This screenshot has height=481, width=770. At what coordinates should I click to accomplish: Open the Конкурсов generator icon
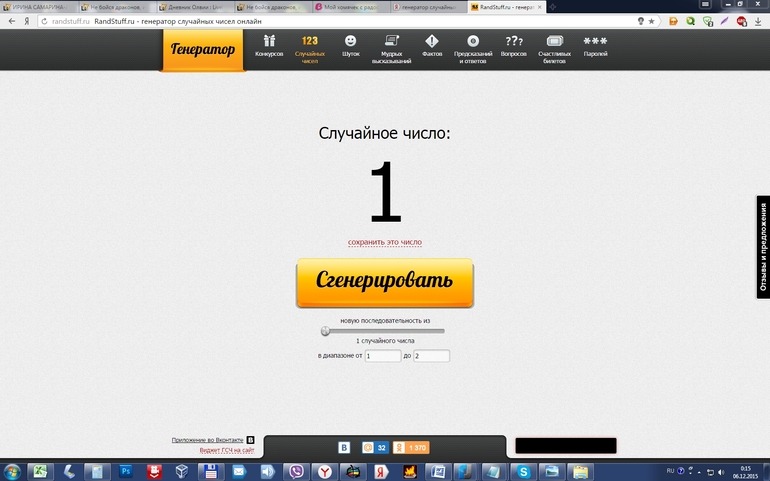[x=269, y=42]
